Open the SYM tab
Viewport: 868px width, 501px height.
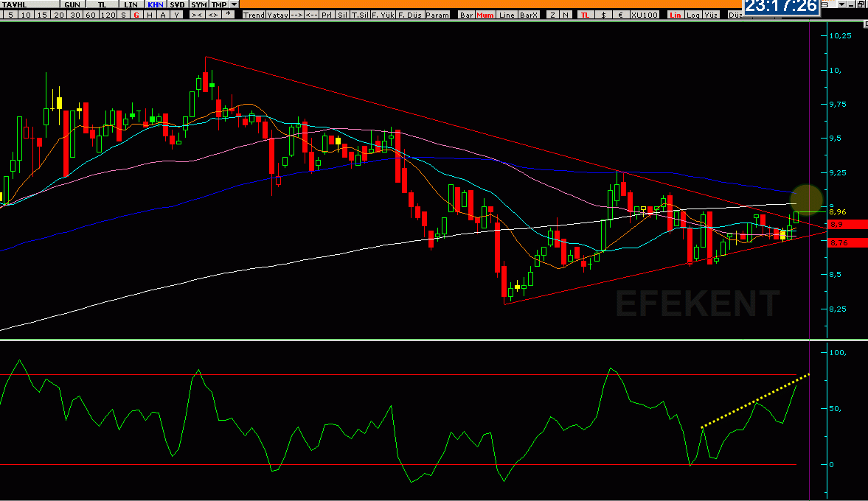198,4
